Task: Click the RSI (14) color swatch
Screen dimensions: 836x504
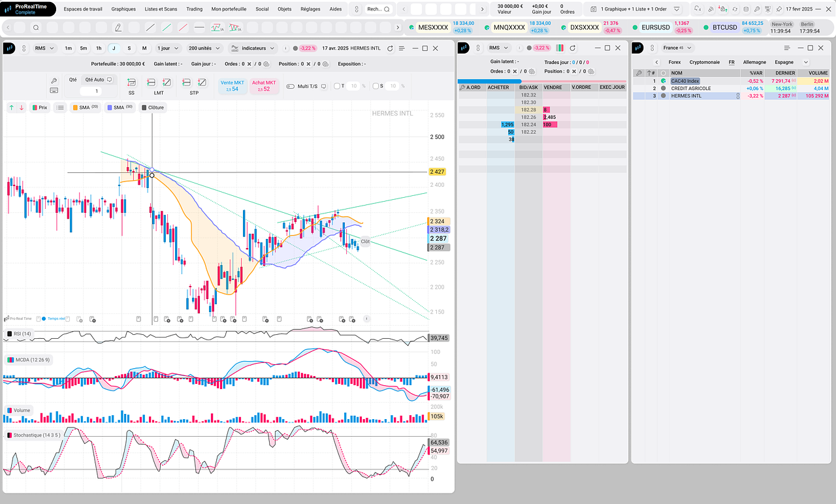Action: click(x=8, y=334)
